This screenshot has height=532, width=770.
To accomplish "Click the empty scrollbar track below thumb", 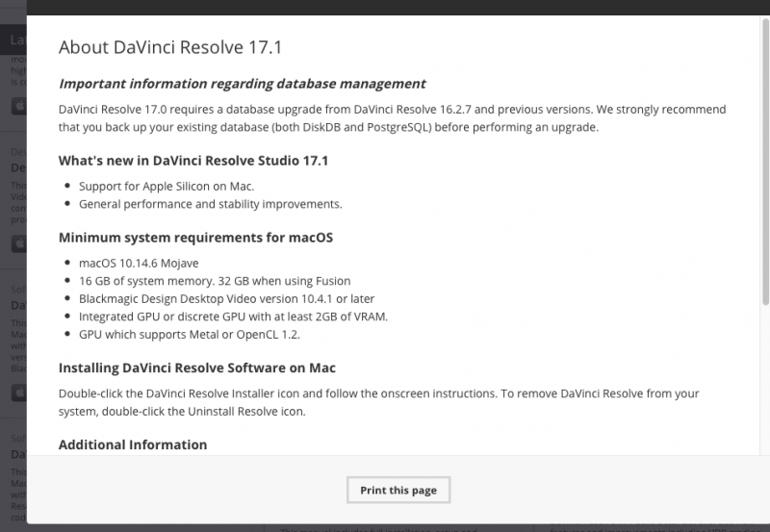I will click(x=765, y=385).
